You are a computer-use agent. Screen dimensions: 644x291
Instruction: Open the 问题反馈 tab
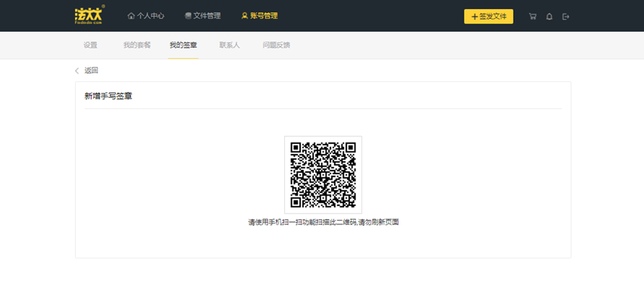(277, 45)
